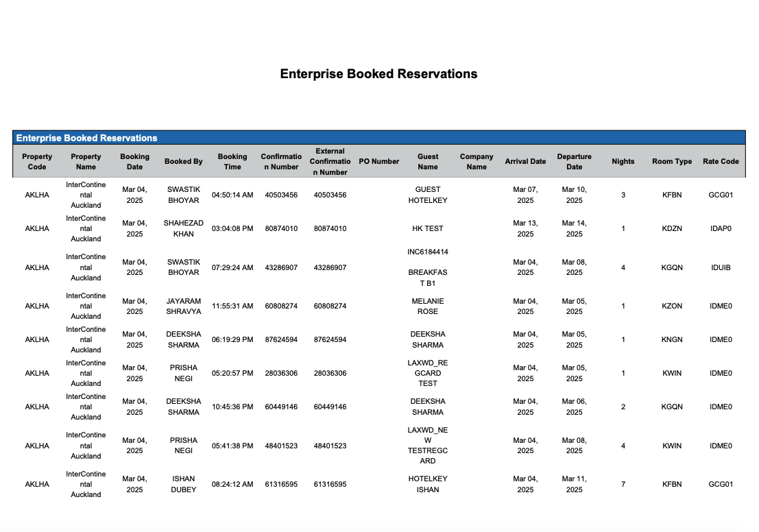
Task: Click arrival date Mar 13, 2025
Action: click(525, 229)
